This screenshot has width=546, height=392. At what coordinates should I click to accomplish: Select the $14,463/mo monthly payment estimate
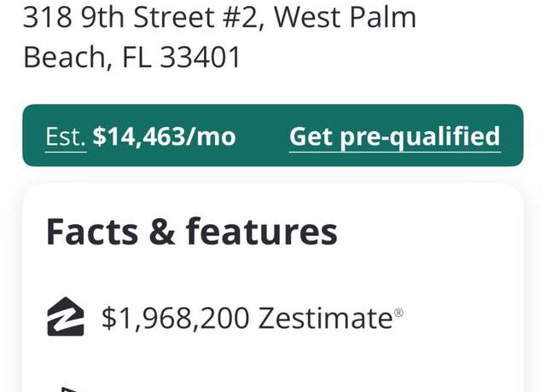[x=165, y=136]
